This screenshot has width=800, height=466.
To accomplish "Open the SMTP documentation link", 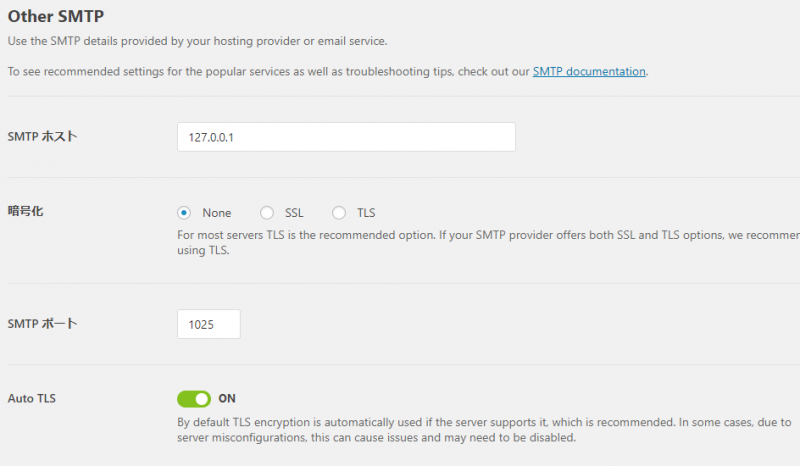I will (589, 72).
